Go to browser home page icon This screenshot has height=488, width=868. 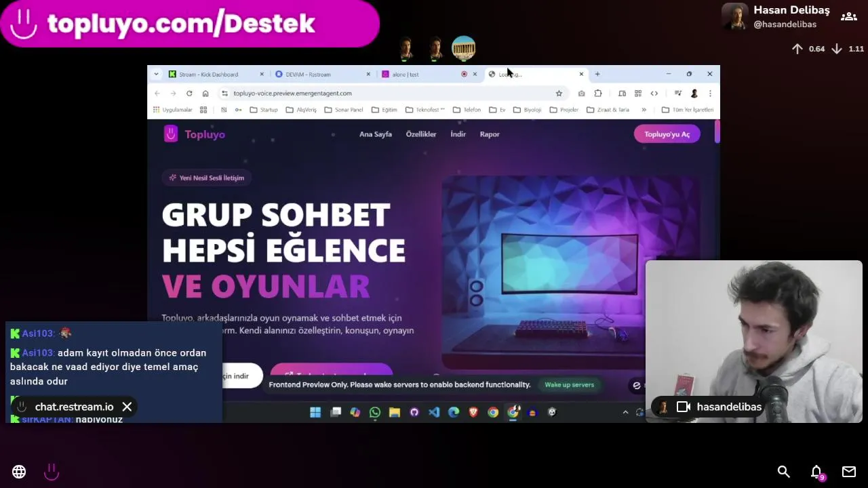pos(205,94)
